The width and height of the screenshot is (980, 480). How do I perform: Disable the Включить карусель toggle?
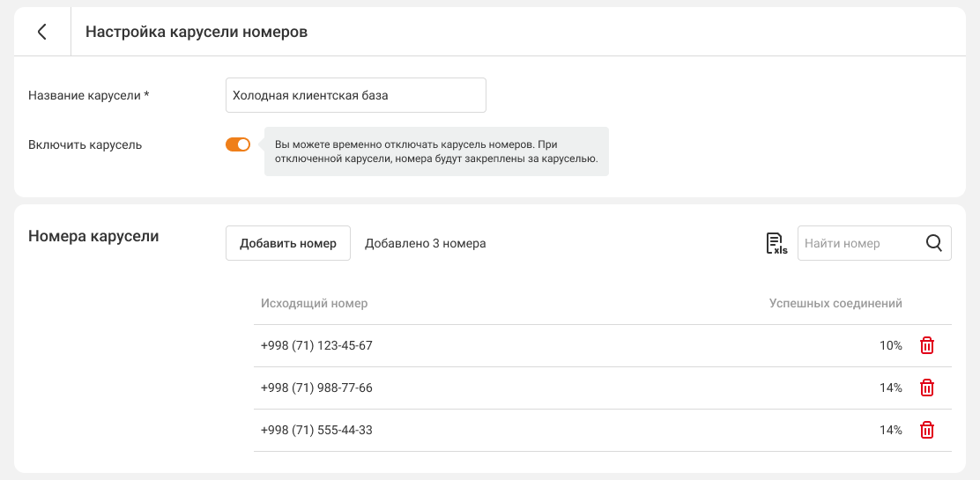(x=238, y=145)
